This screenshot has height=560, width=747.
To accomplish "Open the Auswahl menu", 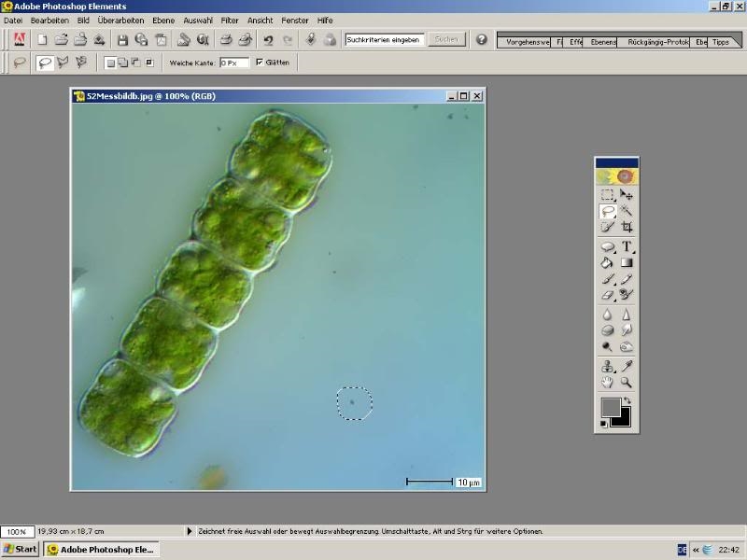I will click(x=198, y=20).
